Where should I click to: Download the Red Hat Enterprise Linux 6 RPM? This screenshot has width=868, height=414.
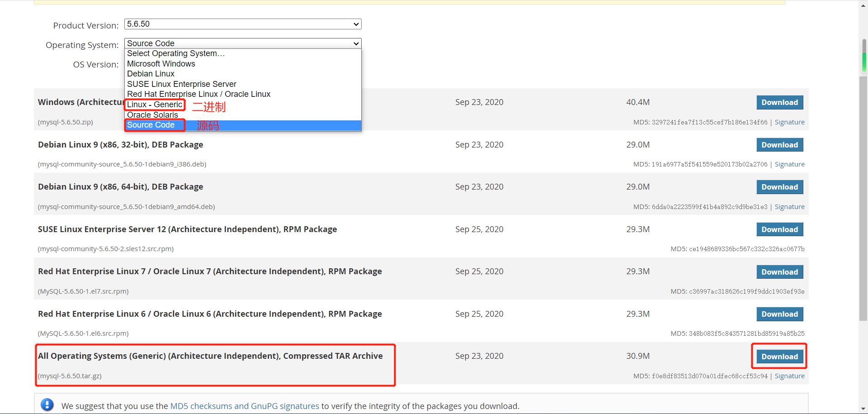point(779,314)
